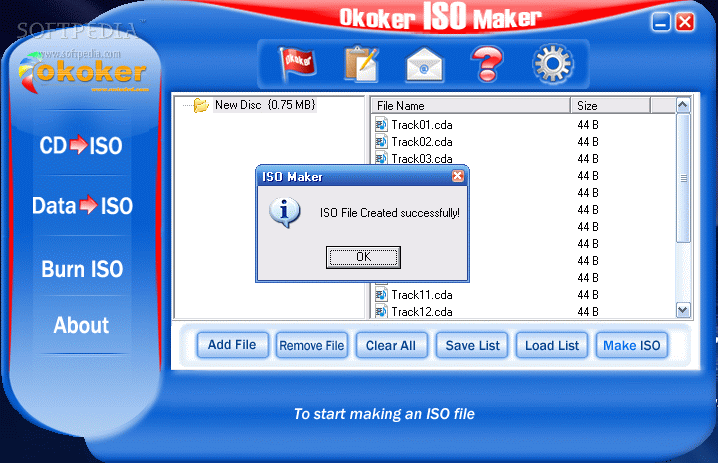Screen dimensions: 718x463
Task: Select the Track11.cda row
Action: pyautogui.click(x=523, y=294)
